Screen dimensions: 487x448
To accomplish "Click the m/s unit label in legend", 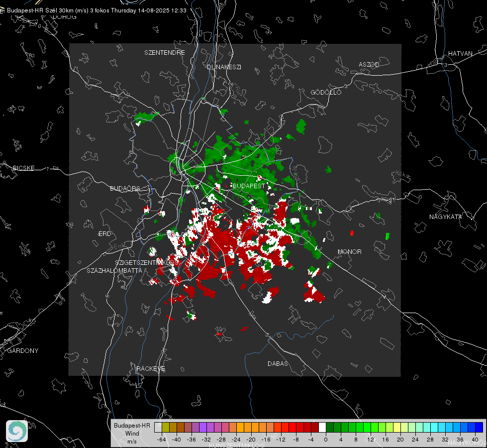I will click(x=132, y=441).
